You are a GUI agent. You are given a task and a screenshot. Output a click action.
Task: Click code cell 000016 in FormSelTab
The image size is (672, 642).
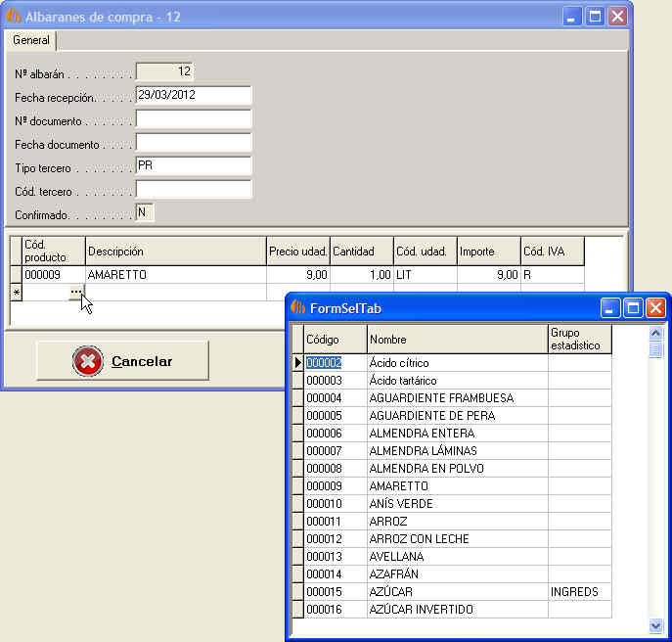(x=336, y=609)
